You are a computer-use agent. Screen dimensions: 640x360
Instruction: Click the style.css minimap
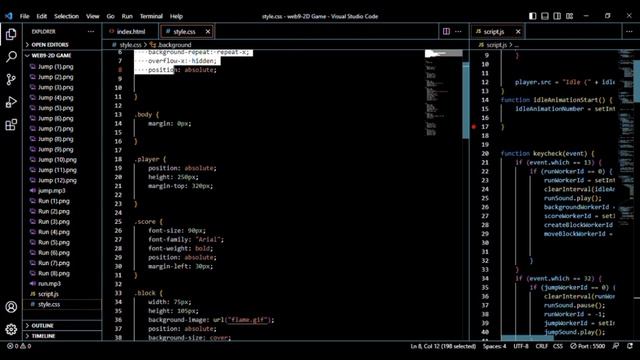443,94
